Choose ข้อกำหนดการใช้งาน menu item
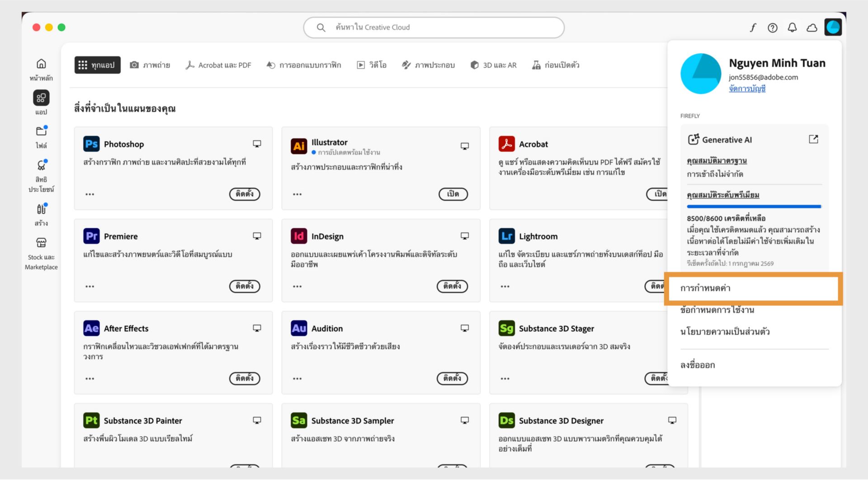 coord(717,310)
